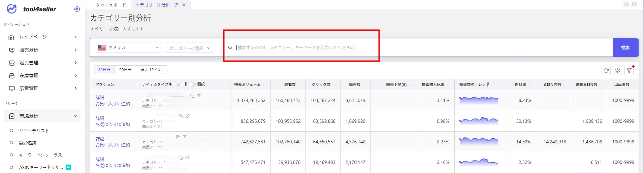Open 詳細 for the 1,374,263,352 row
Viewport: 644px width, 173px height.
100,97
